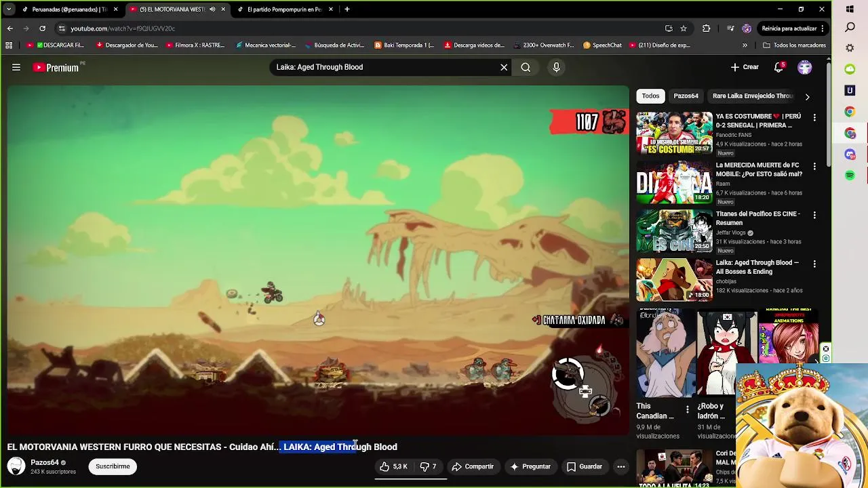868x488 pixels.
Task: Open the Todos los marcadores folder
Action: coord(794,45)
